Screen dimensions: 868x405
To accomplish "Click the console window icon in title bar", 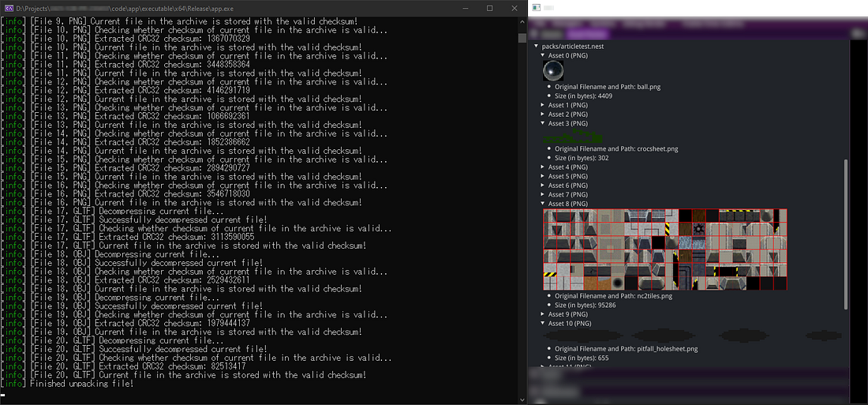I will 8,8.
